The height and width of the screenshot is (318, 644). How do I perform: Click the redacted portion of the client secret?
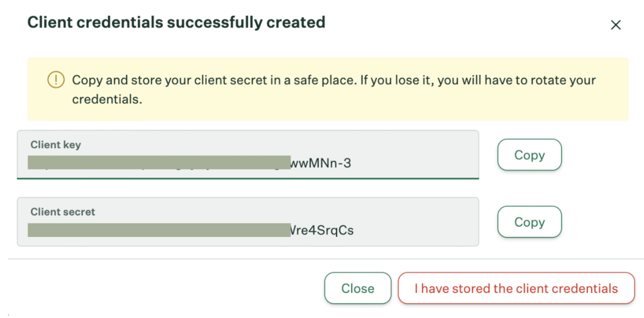(x=157, y=230)
